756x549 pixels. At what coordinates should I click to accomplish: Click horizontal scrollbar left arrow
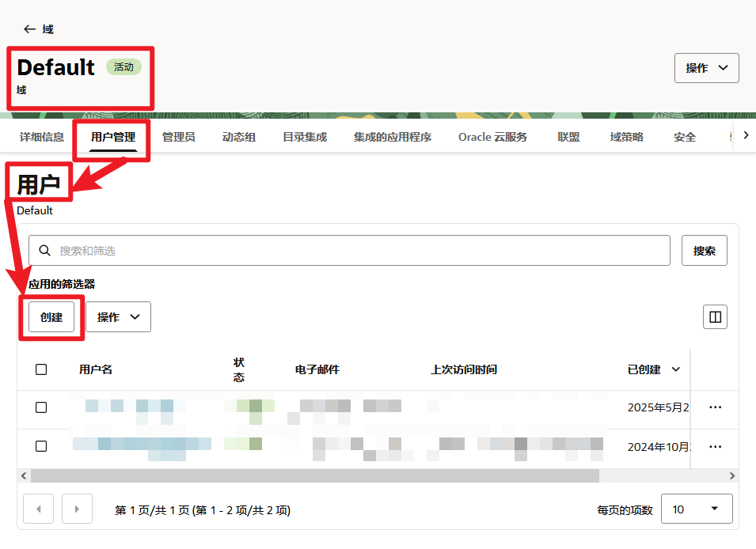(24, 476)
